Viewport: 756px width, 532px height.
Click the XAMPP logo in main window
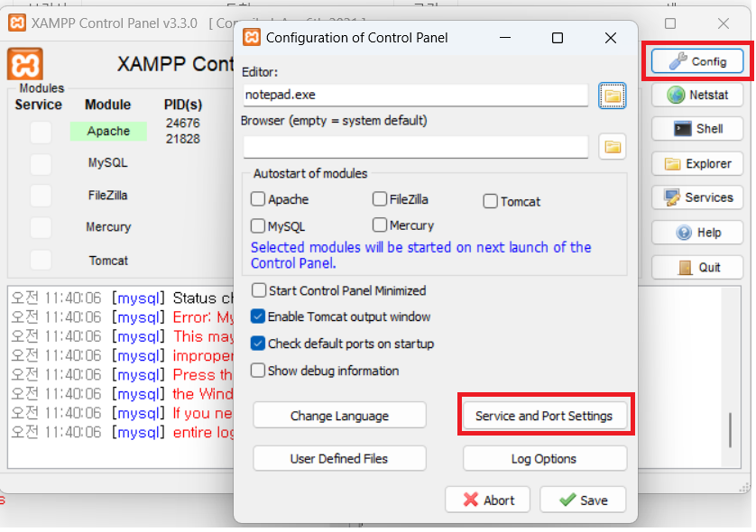coord(25,64)
